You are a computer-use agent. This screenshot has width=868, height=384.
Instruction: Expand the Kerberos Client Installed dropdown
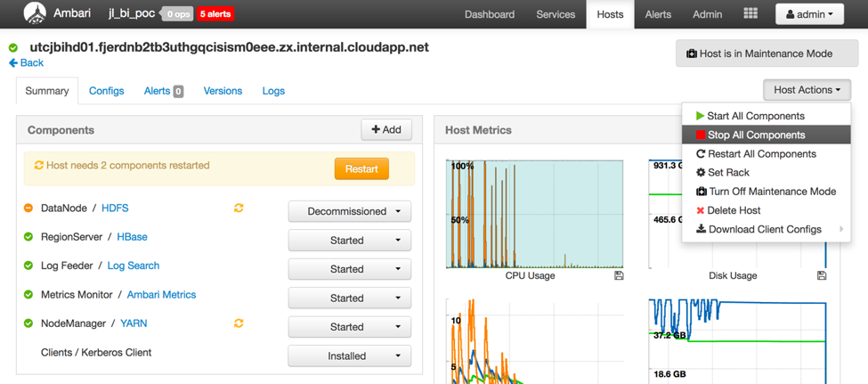coord(349,356)
